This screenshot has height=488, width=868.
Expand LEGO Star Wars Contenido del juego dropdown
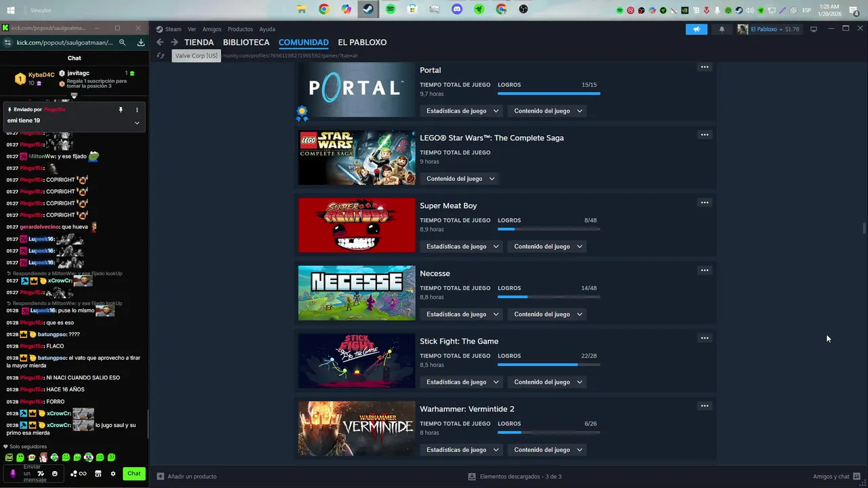click(x=460, y=178)
